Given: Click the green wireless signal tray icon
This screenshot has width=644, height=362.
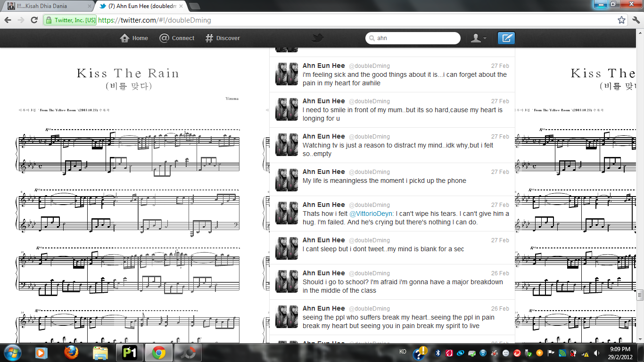Looking at the screenshot, I should click(562, 353).
